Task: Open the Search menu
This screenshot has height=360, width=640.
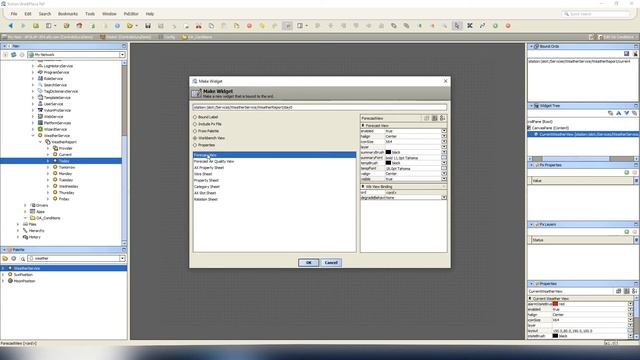Action: point(45,14)
